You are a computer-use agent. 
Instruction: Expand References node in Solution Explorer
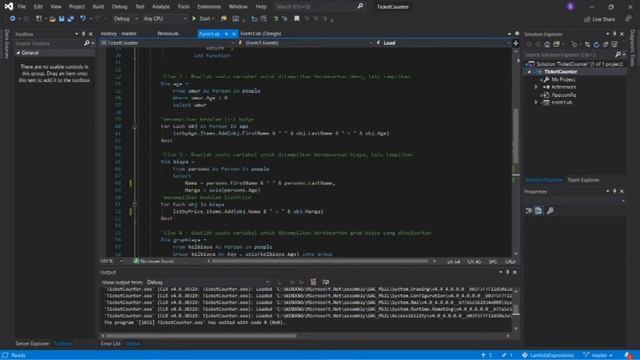pos(536,87)
